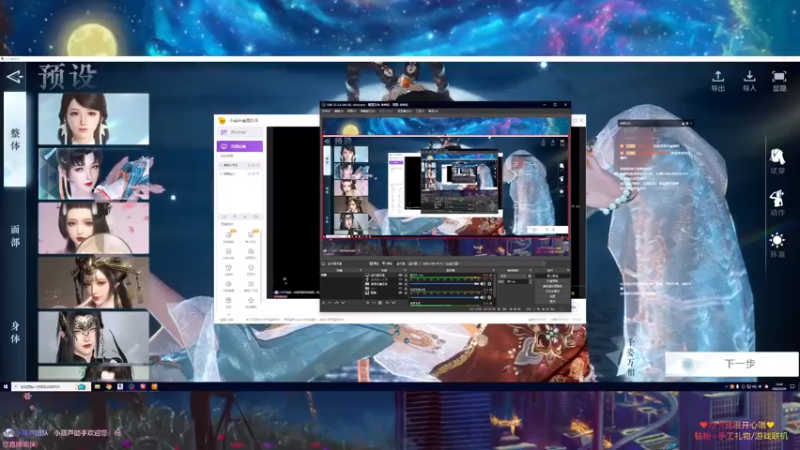Select the preset face on pink petal background
Viewport: 800px width, 450px height.
click(x=94, y=228)
